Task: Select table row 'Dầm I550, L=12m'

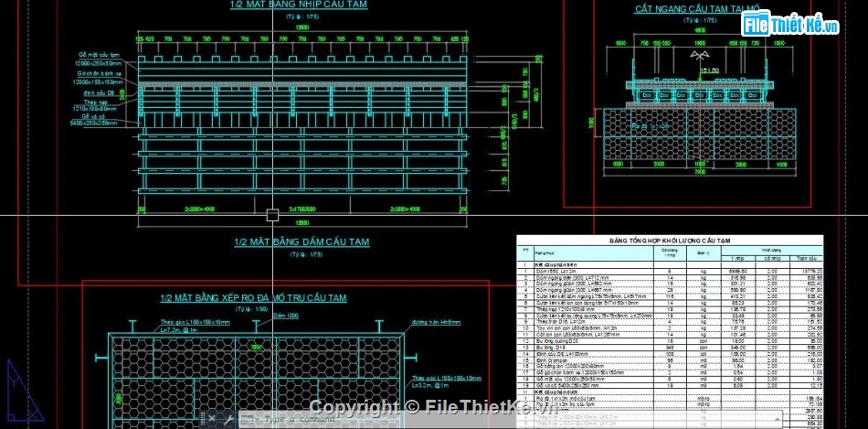Action: pyautogui.click(x=670, y=271)
